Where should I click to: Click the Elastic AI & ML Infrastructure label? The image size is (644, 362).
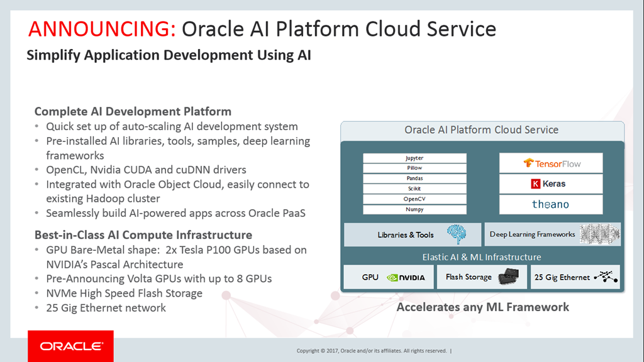pyautogui.click(x=482, y=257)
